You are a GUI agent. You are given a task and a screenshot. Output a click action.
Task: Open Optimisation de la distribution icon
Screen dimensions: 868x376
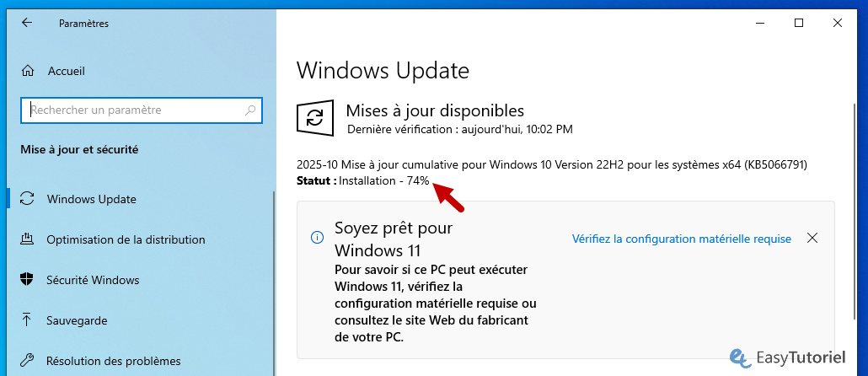[28, 239]
